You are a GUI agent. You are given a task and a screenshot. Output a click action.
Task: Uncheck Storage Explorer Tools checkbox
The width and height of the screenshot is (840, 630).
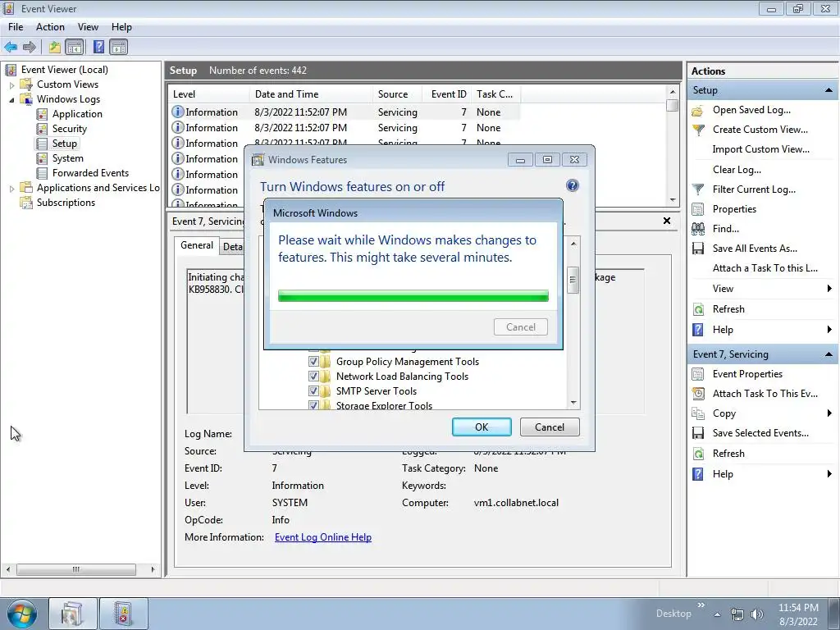pos(313,405)
